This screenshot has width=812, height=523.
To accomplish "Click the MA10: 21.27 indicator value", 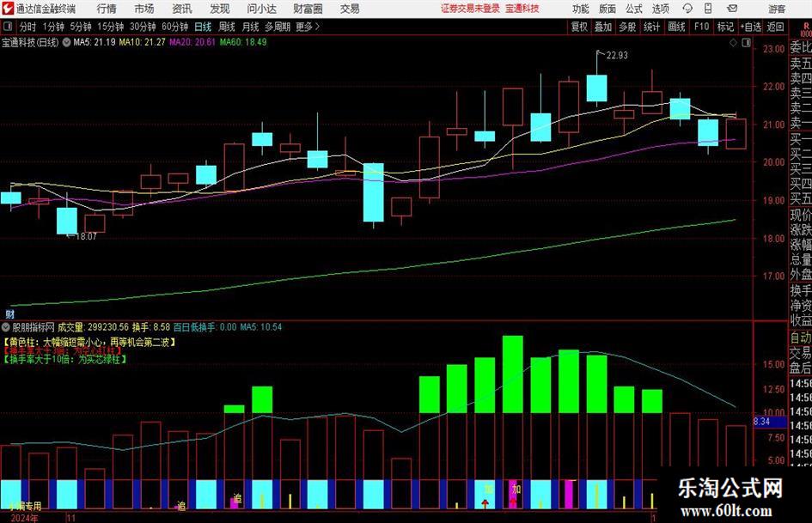I will (x=142, y=42).
